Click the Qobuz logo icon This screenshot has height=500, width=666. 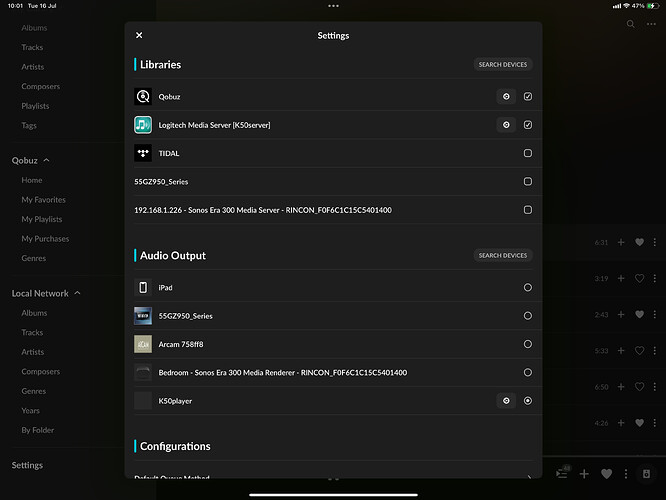143,96
